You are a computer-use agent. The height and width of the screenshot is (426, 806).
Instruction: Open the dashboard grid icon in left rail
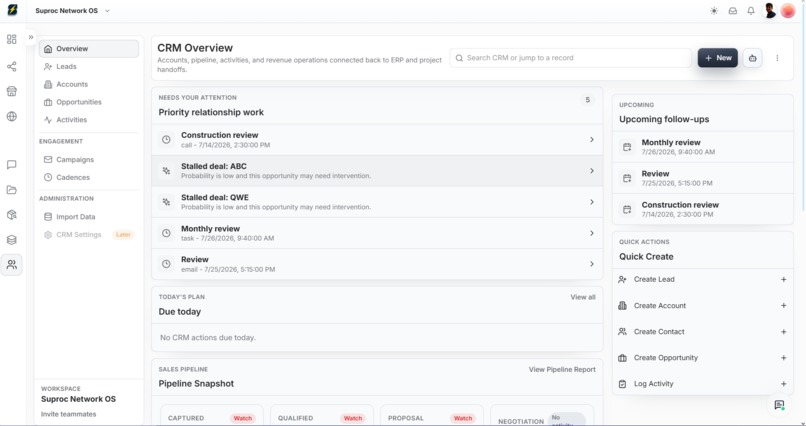pyautogui.click(x=11, y=40)
